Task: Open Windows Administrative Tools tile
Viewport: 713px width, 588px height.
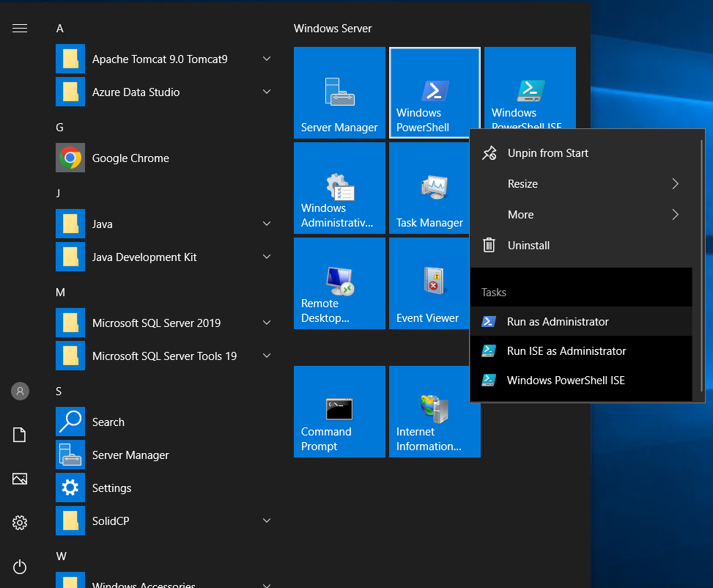Action: tap(339, 188)
